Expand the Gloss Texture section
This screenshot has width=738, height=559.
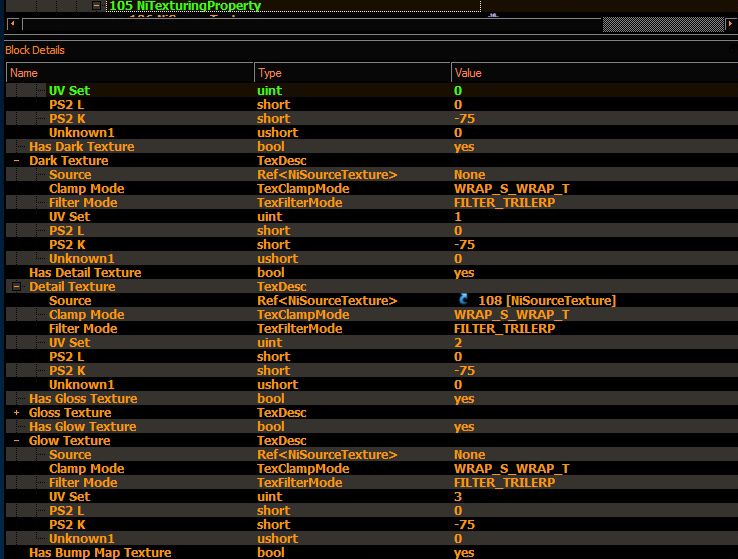16,413
